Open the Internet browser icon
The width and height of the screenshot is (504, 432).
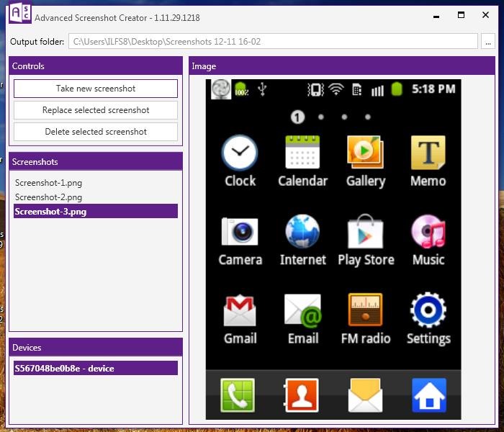(x=302, y=231)
